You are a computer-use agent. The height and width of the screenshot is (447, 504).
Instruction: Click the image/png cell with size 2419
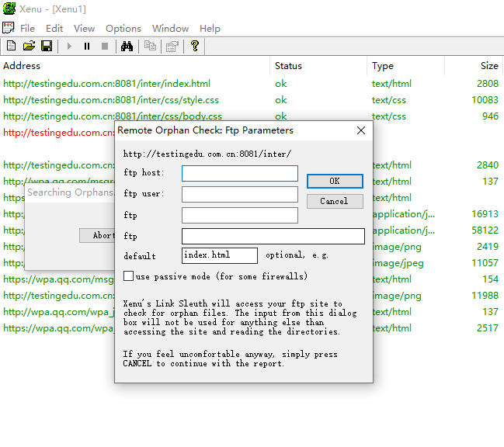pyautogui.click(x=398, y=247)
